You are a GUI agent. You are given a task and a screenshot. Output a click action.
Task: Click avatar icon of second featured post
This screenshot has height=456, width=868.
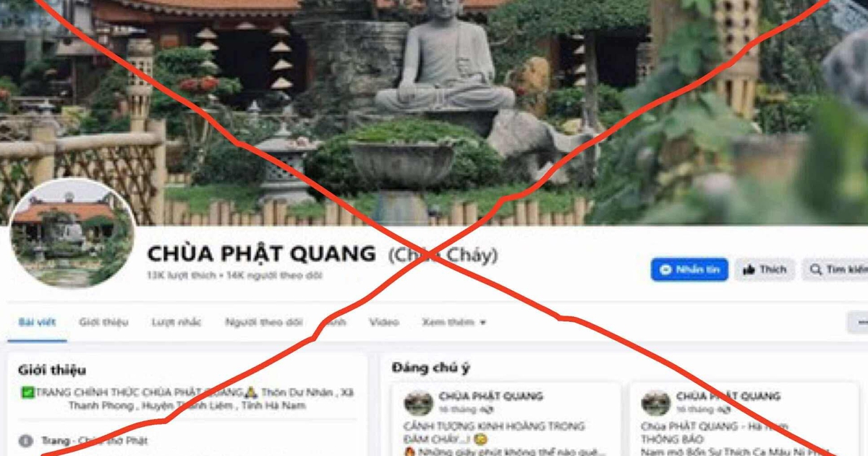pos(655,403)
